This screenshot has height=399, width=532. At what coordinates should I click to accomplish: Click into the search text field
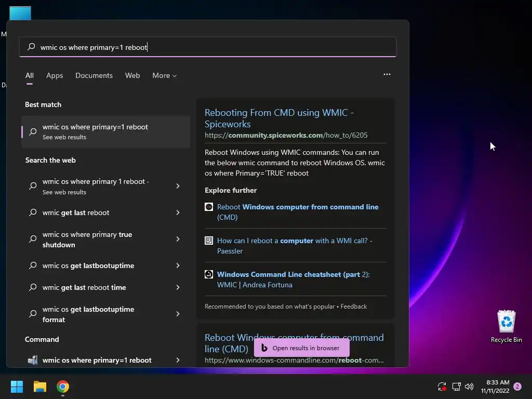tap(208, 47)
